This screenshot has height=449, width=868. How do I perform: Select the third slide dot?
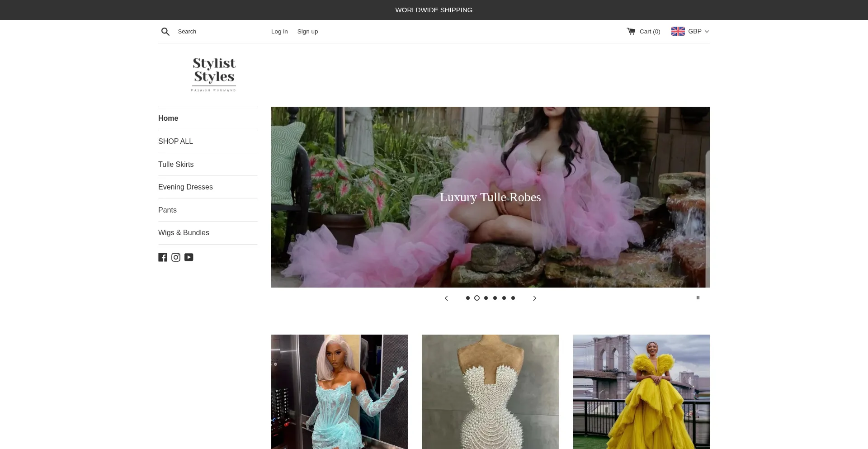coord(486,298)
